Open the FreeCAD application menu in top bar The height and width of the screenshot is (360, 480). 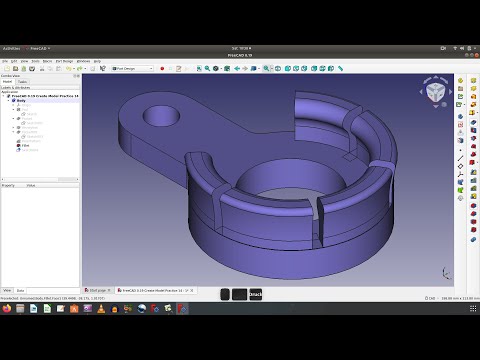click(38, 48)
